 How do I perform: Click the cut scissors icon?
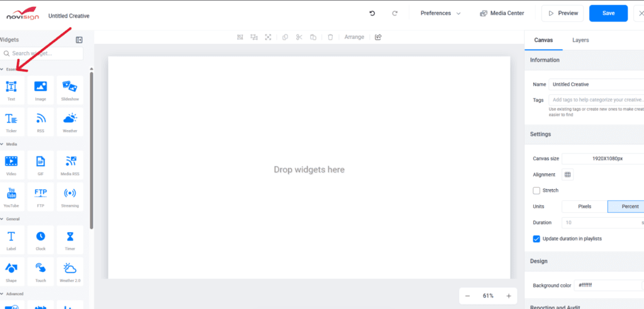[299, 37]
